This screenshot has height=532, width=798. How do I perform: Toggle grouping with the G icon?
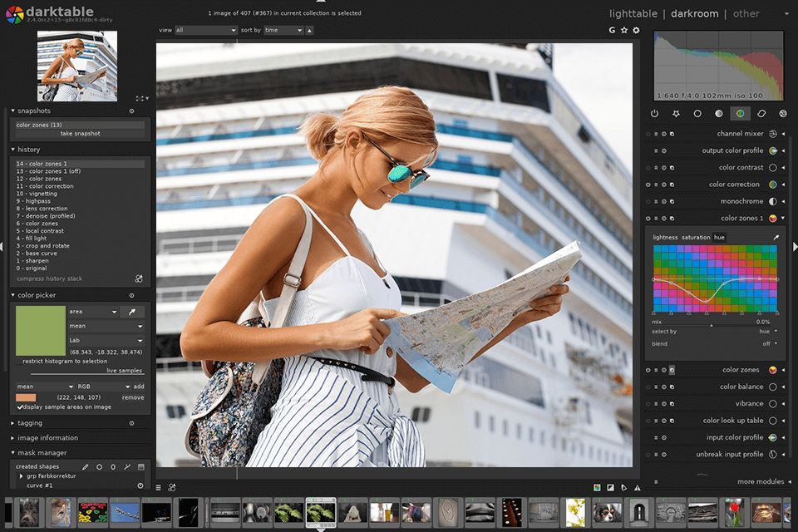(x=612, y=30)
